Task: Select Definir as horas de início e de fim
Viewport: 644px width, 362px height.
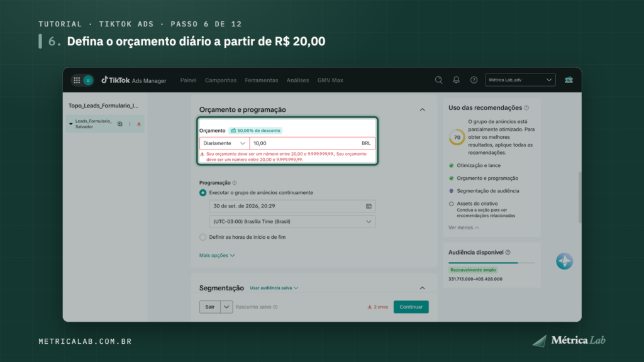Action: click(x=203, y=237)
